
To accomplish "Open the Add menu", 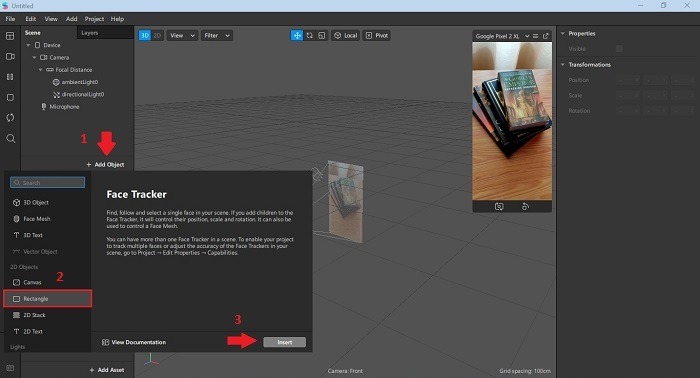I will [71, 19].
